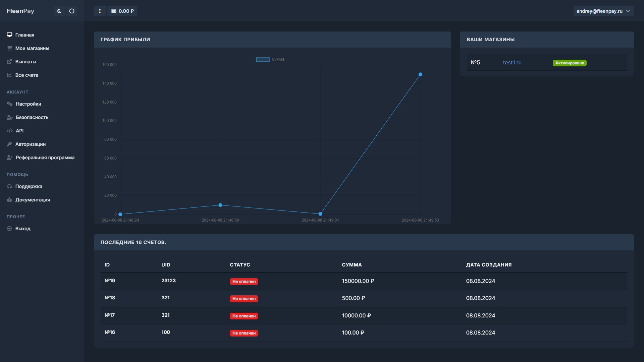
Task: Click the Активирована status badge
Action: click(570, 63)
